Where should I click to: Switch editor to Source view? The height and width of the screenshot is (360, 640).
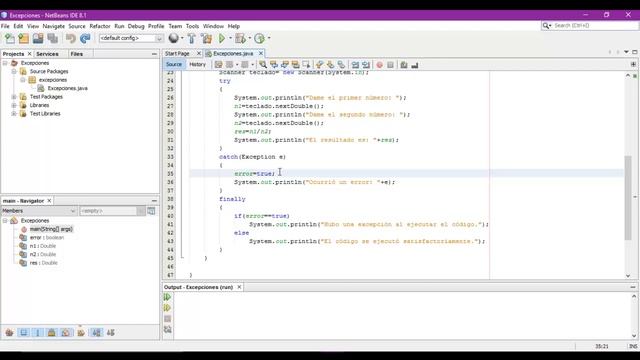point(174,64)
